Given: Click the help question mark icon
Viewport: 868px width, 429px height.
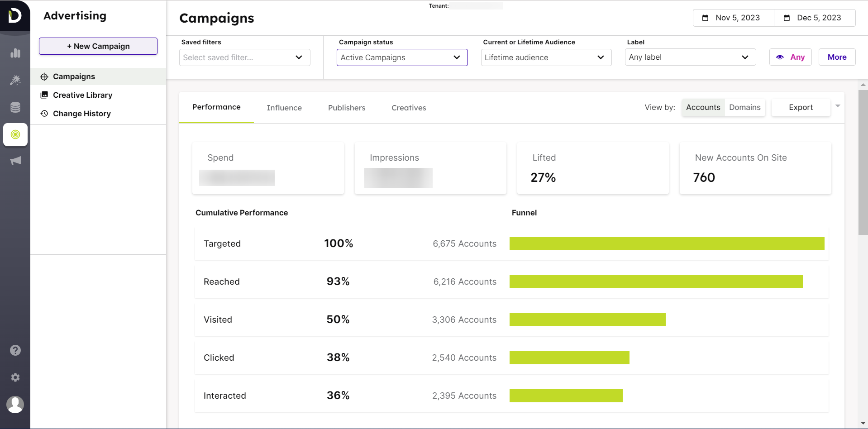Looking at the screenshot, I should tap(15, 350).
